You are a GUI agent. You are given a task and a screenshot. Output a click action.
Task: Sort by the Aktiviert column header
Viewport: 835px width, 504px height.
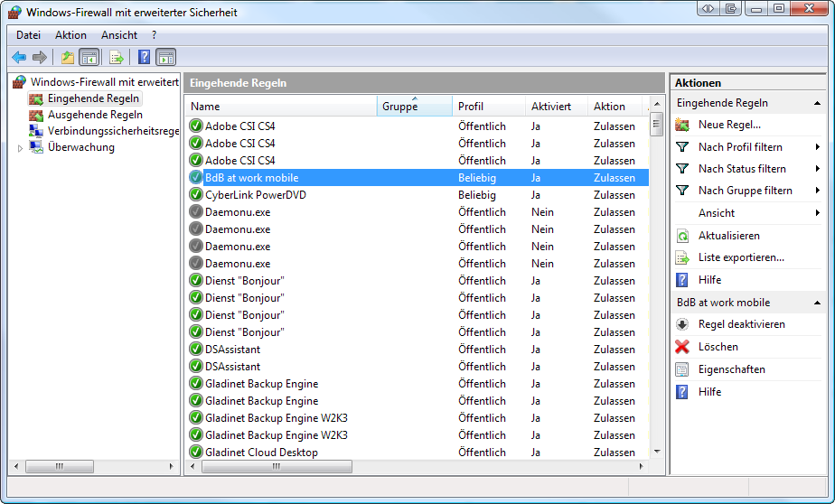coord(556,106)
